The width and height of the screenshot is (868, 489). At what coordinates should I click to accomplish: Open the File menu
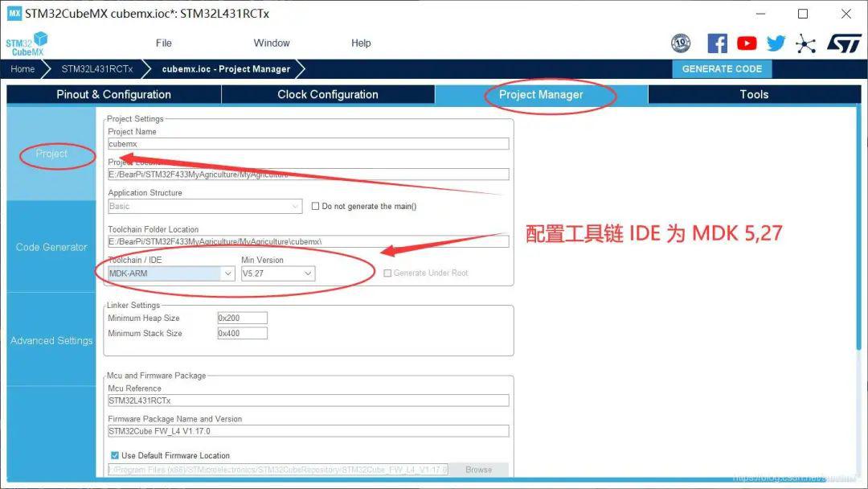tap(163, 43)
